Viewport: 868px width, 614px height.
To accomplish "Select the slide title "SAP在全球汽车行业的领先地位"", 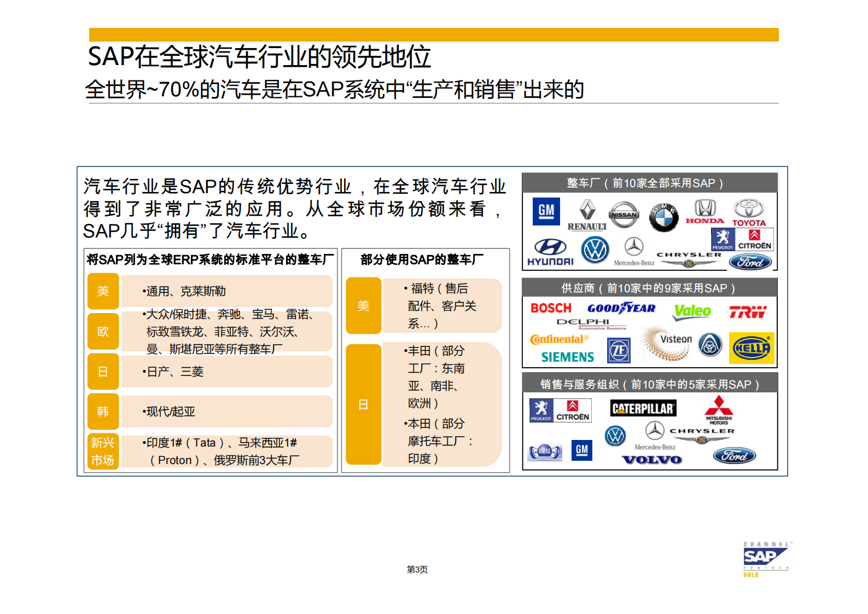I will point(259,57).
